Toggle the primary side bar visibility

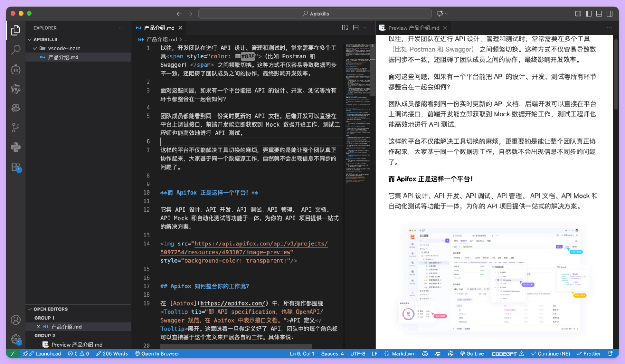tap(589, 14)
